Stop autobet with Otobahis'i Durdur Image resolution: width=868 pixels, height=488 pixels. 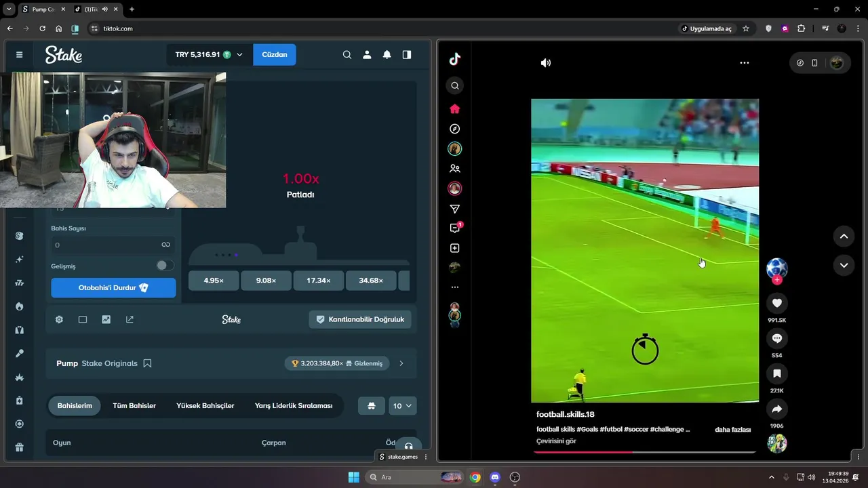(x=113, y=288)
